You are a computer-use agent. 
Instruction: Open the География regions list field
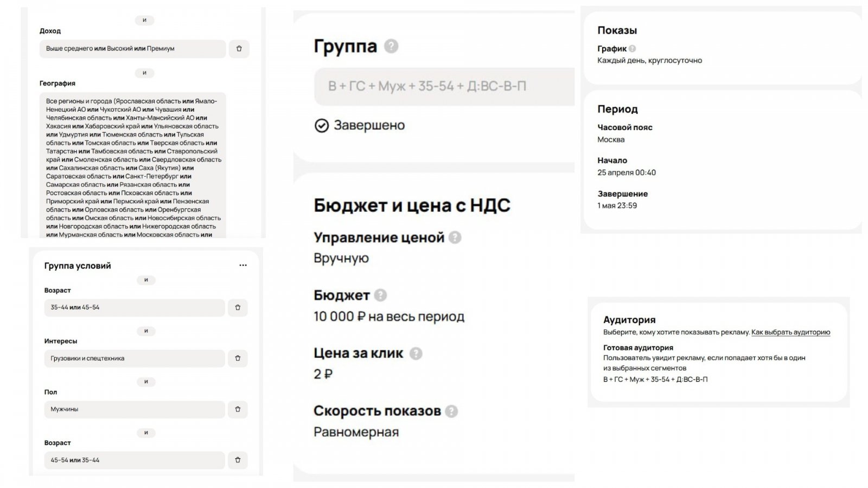click(132, 165)
